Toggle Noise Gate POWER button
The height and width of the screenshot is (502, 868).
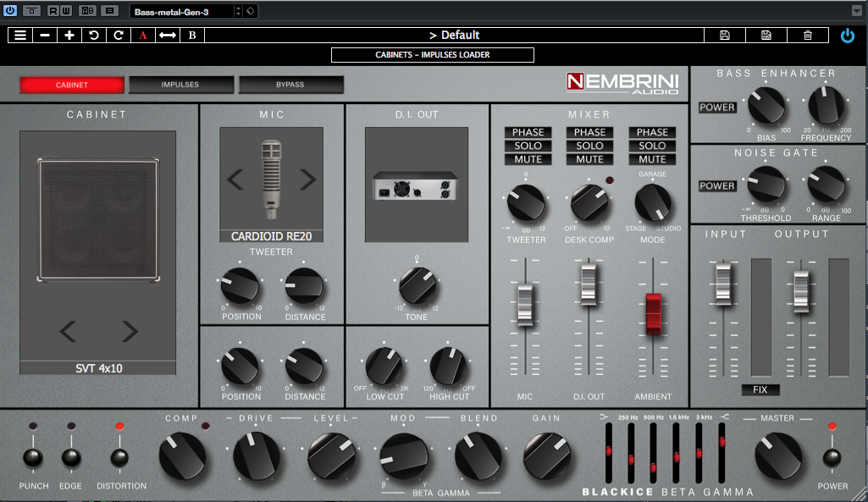pos(717,186)
